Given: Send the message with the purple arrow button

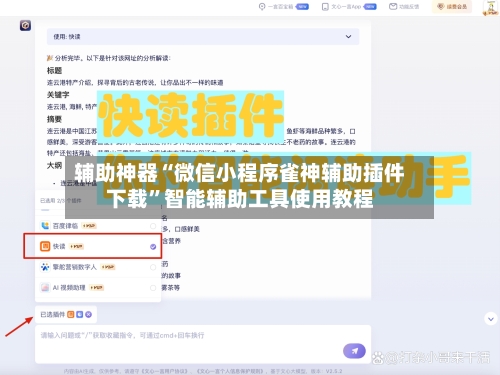Looking at the screenshot, I should [x=354, y=351].
